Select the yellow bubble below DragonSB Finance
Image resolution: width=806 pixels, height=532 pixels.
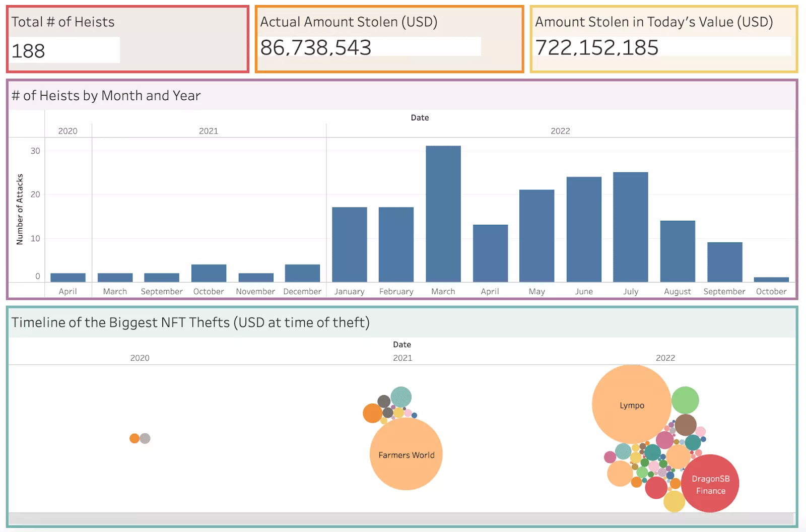coord(674,501)
